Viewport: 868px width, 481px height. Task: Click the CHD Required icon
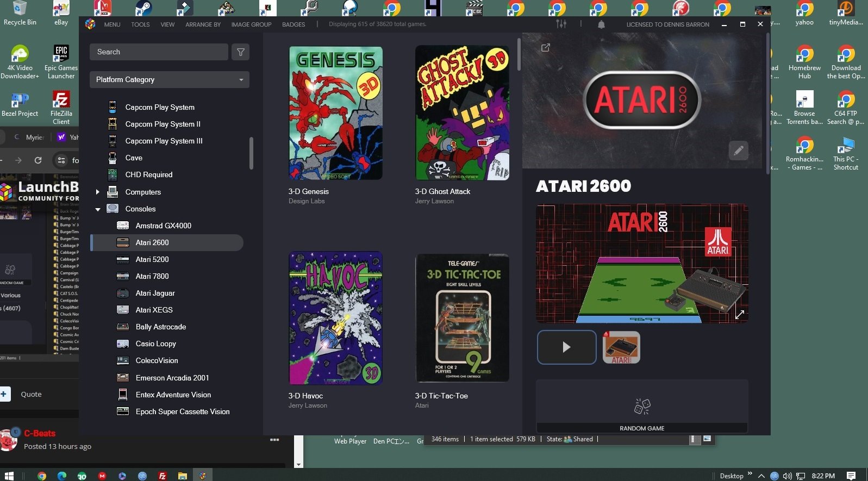click(113, 174)
